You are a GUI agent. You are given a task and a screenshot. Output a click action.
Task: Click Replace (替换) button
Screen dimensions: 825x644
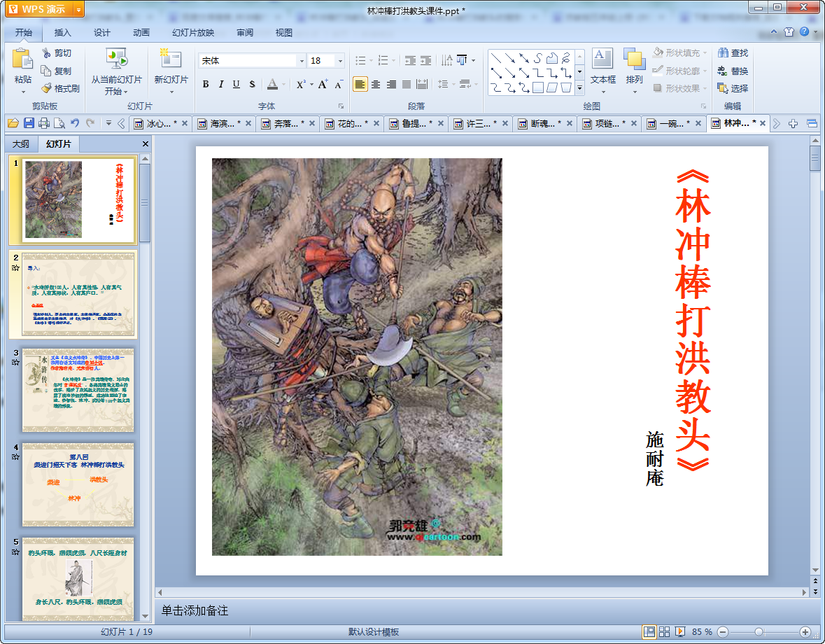[x=733, y=71]
